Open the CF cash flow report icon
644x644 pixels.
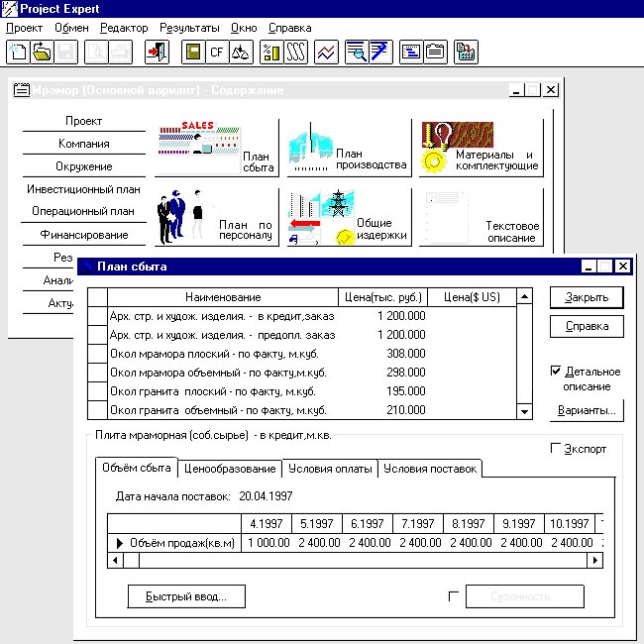[217, 52]
